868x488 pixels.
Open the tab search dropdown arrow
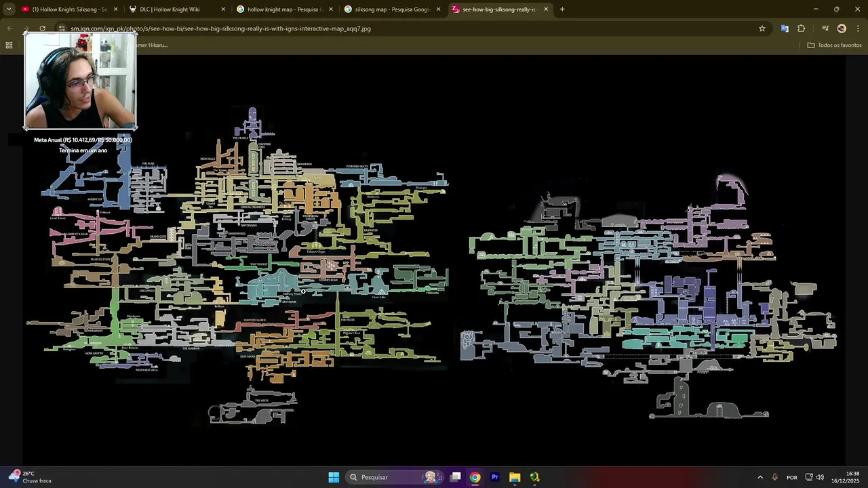[x=9, y=9]
